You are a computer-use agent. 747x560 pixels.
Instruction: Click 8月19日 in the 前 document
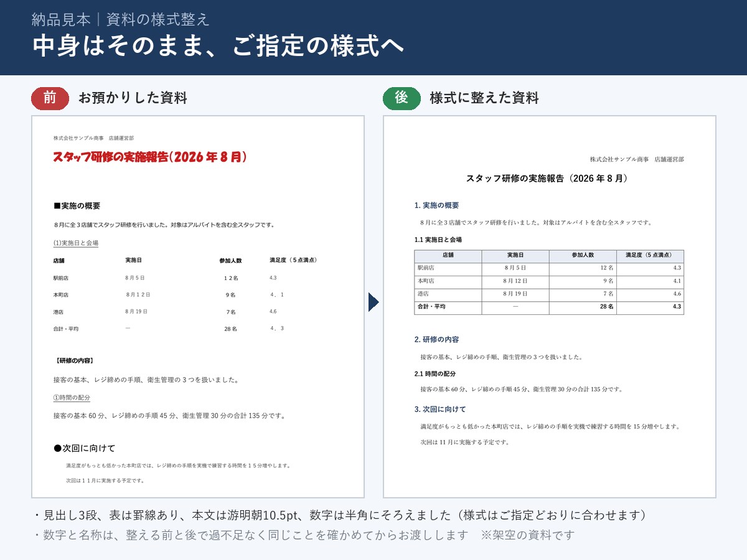136,311
